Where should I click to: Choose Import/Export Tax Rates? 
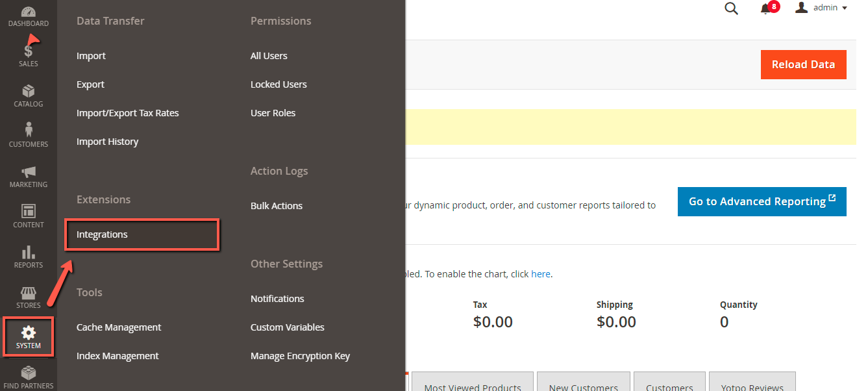(x=127, y=113)
